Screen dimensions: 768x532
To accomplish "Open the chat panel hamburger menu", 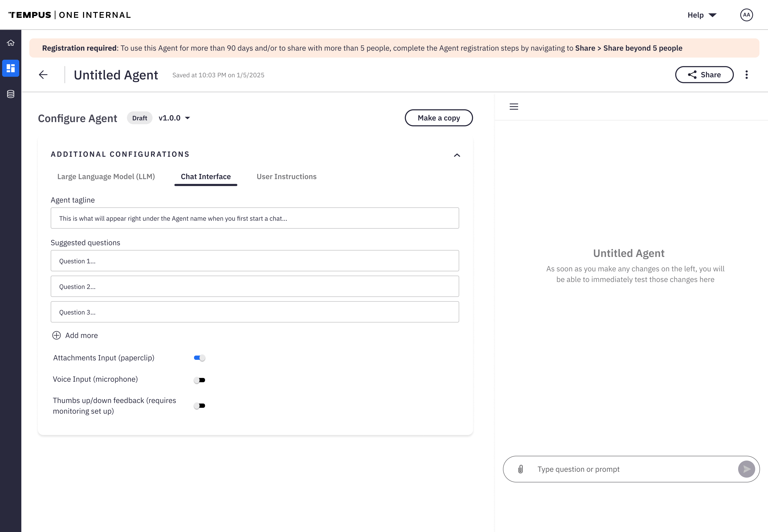I will [x=514, y=107].
